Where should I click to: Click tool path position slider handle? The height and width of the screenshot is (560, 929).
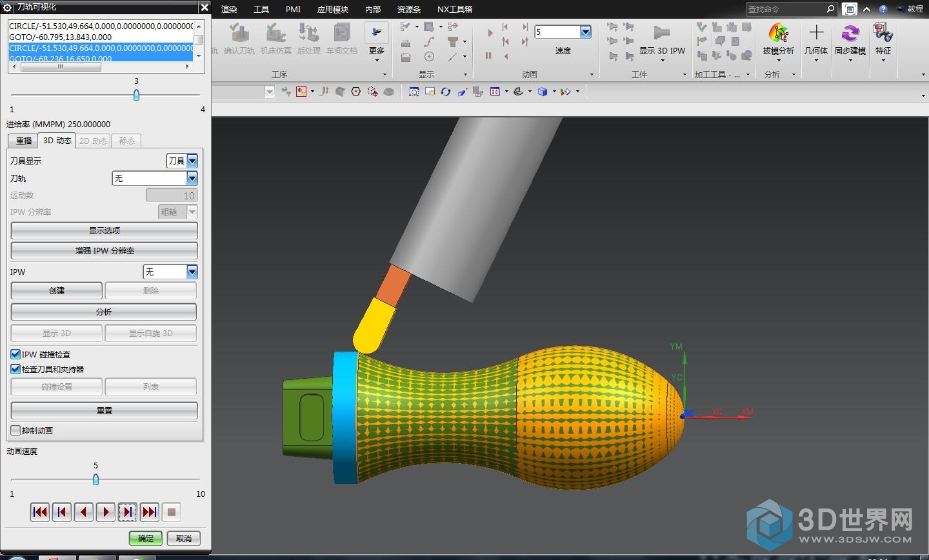pos(136,95)
